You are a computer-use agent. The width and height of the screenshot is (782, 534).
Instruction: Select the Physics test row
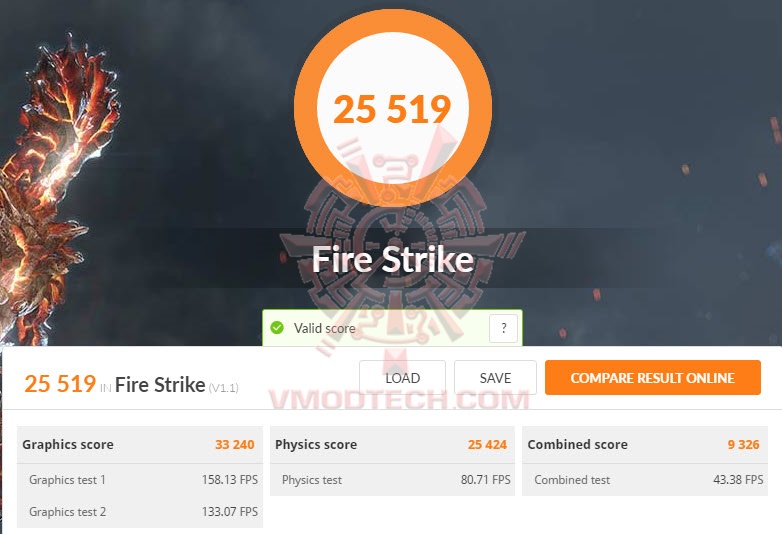point(392,480)
